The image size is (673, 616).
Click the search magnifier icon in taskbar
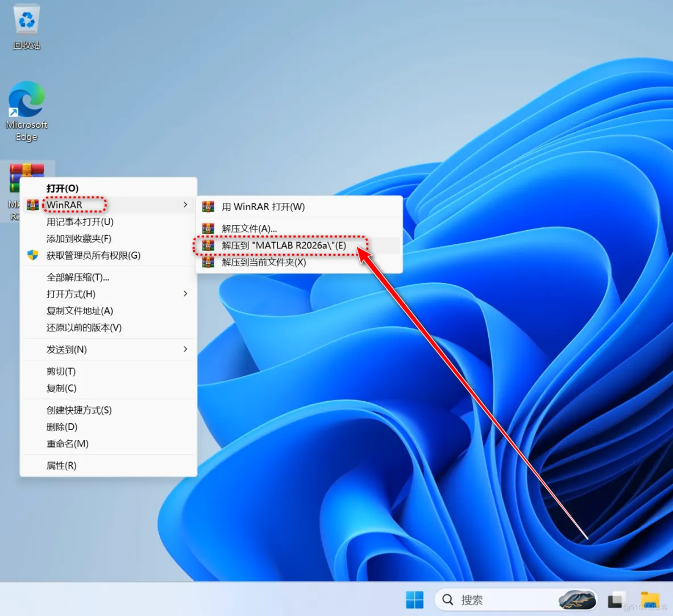click(448, 600)
